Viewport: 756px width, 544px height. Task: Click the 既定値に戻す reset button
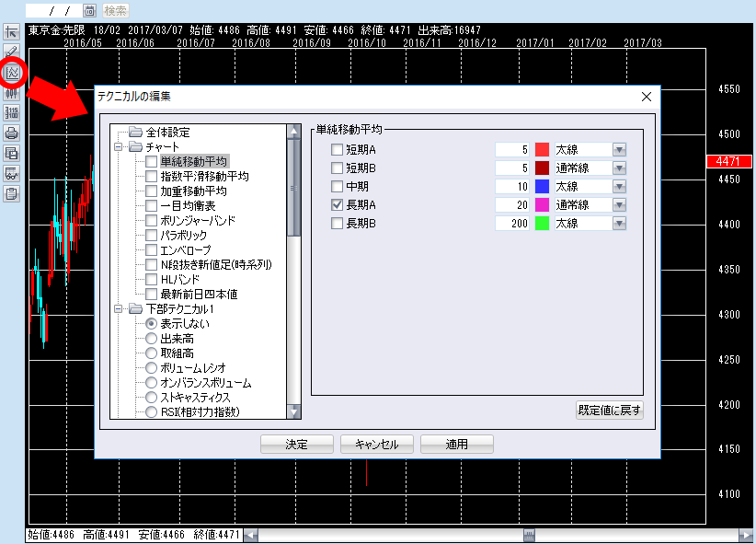[609, 410]
